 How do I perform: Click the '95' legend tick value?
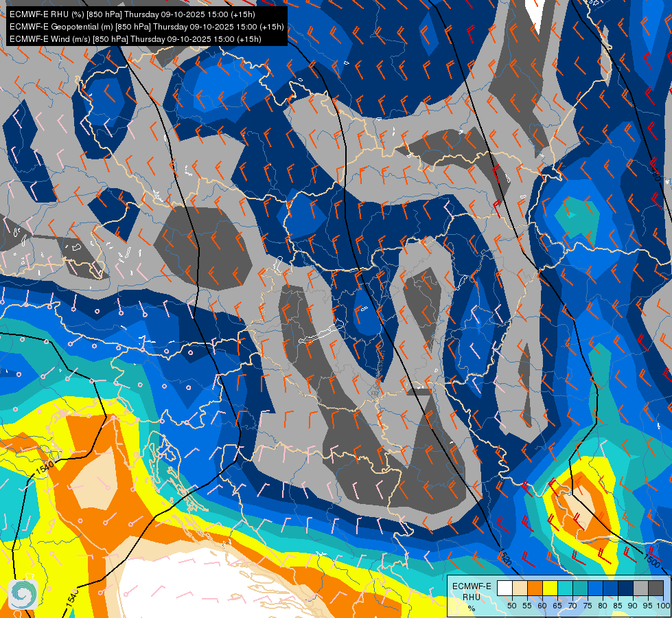(648, 606)
